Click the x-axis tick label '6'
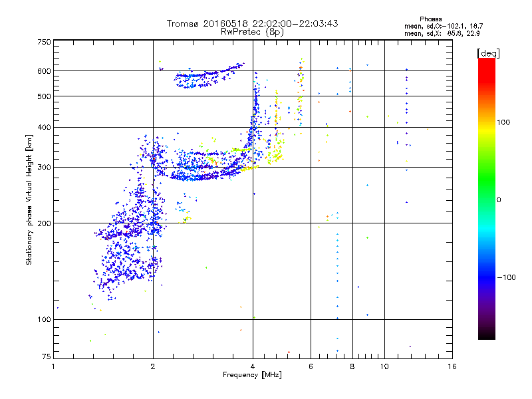This screenshot has height=399, width=532. pos(311,366)
